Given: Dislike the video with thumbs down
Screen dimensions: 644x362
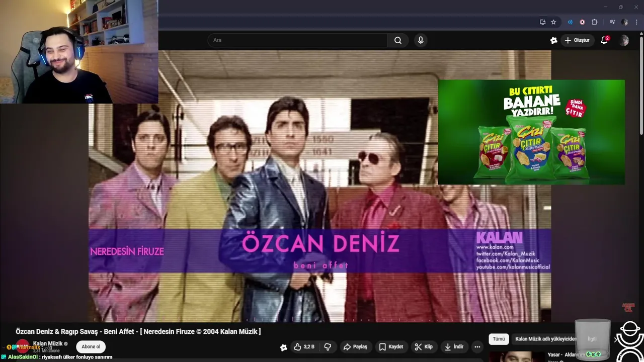Looking at the screenshot, I should pos(328,346).
